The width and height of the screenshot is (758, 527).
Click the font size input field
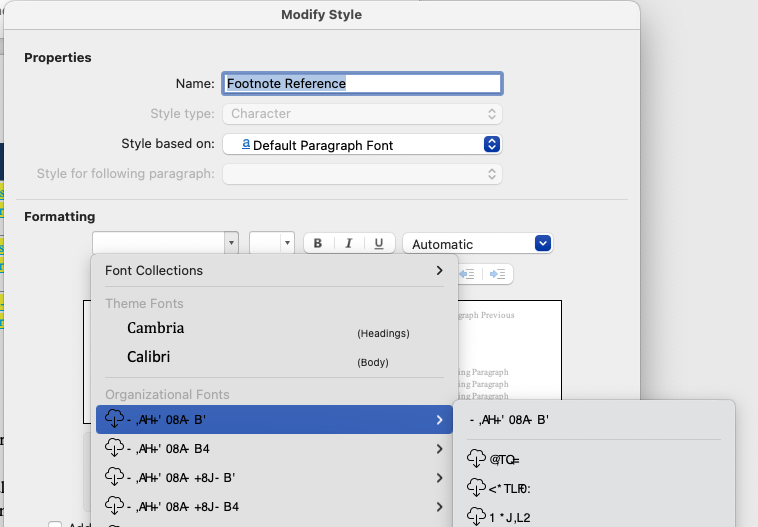tap(265, 243)
